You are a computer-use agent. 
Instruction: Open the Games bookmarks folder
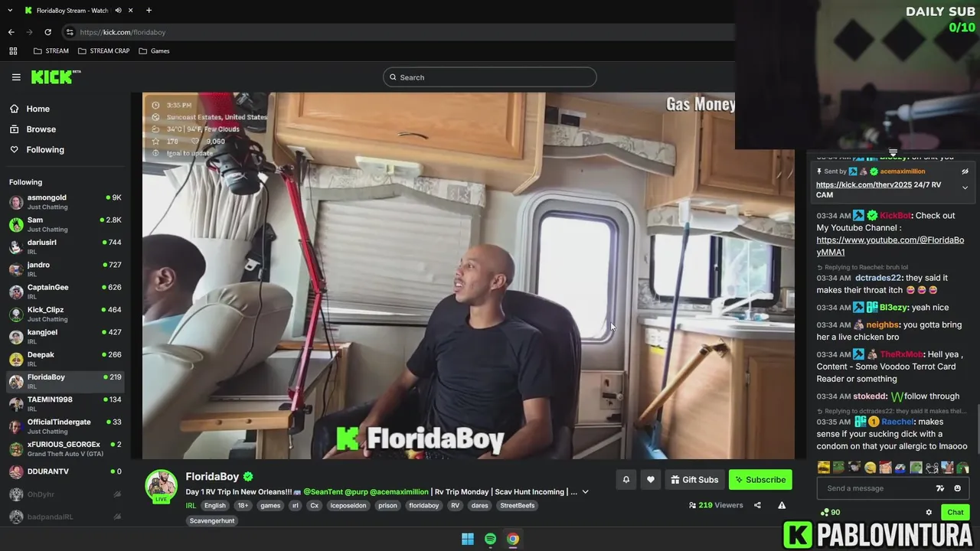[x=155, y=51]
